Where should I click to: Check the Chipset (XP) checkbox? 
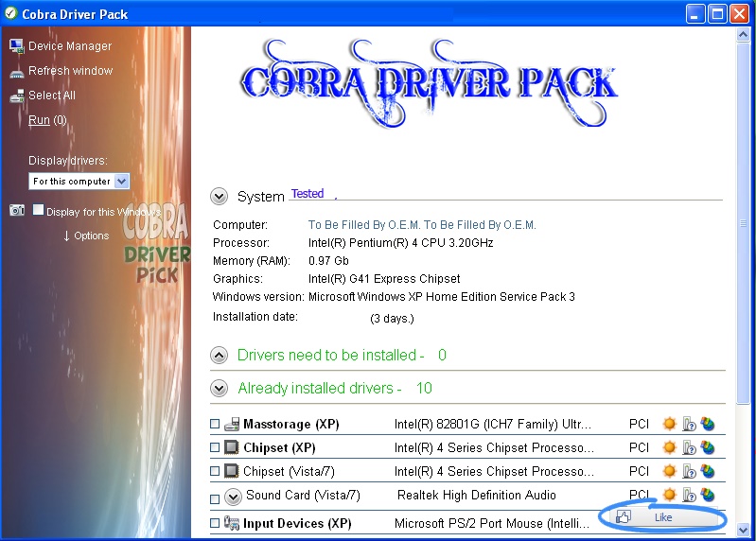tap(215, 447)
